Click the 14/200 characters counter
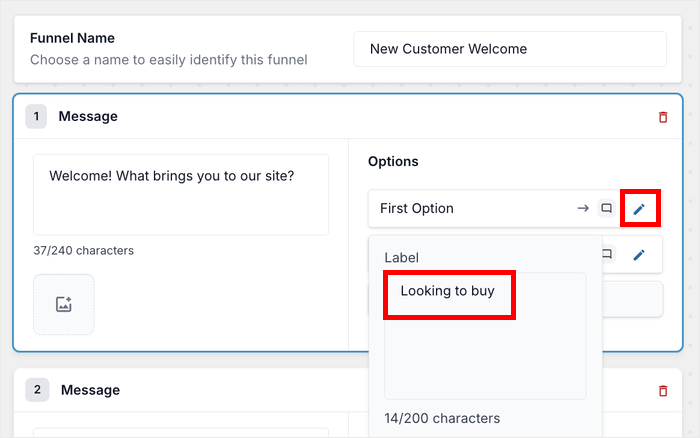Image resolution: width=700 pixels, height=438 pixels. (x=442, y=418)
